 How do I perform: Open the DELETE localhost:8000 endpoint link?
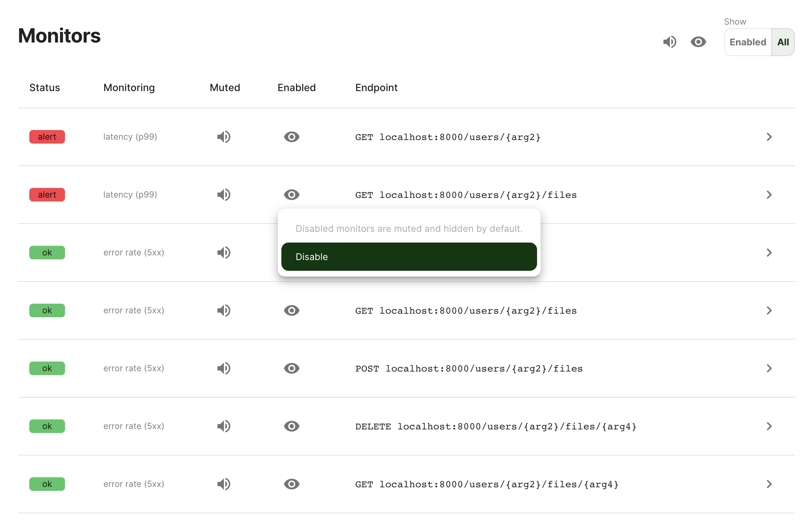click(x=496, y=427)
